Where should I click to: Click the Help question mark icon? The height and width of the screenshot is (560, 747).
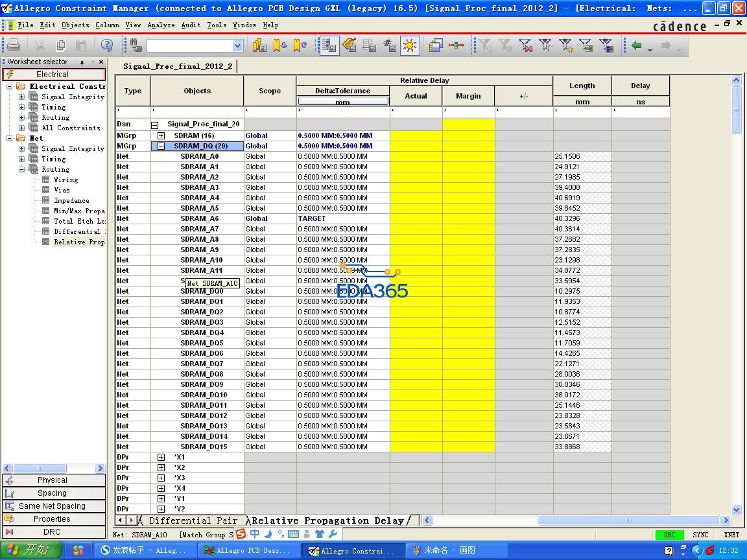[107, 45]
